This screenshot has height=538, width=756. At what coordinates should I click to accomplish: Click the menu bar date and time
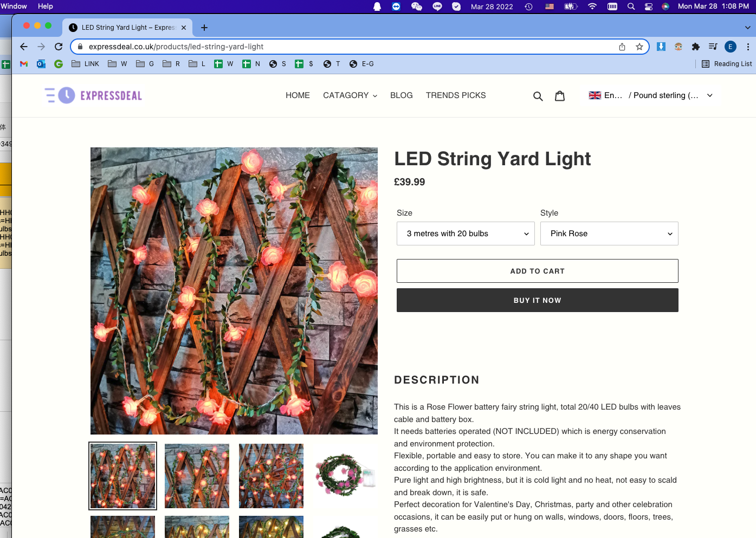[x=713, y=7]
